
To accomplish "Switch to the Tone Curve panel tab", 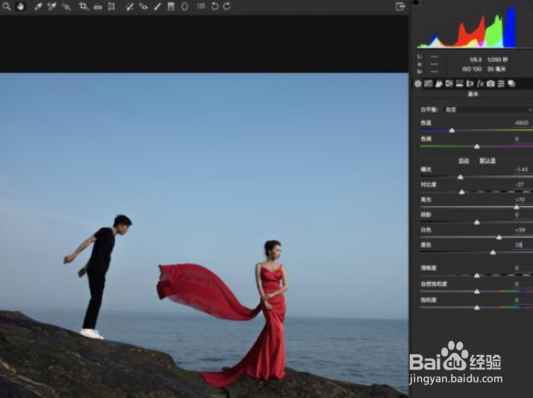I will tap(428, 84).
